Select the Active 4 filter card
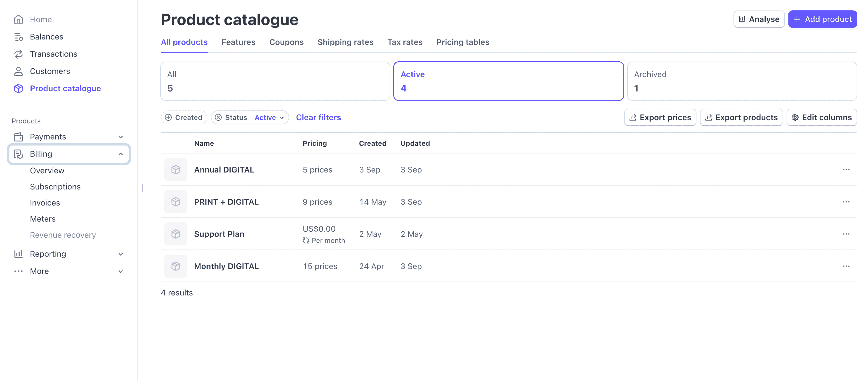 (x=508, y=81)
